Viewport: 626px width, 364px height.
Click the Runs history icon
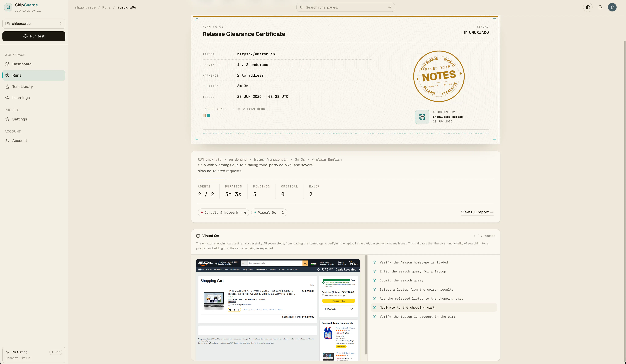[x=7, y=75]
